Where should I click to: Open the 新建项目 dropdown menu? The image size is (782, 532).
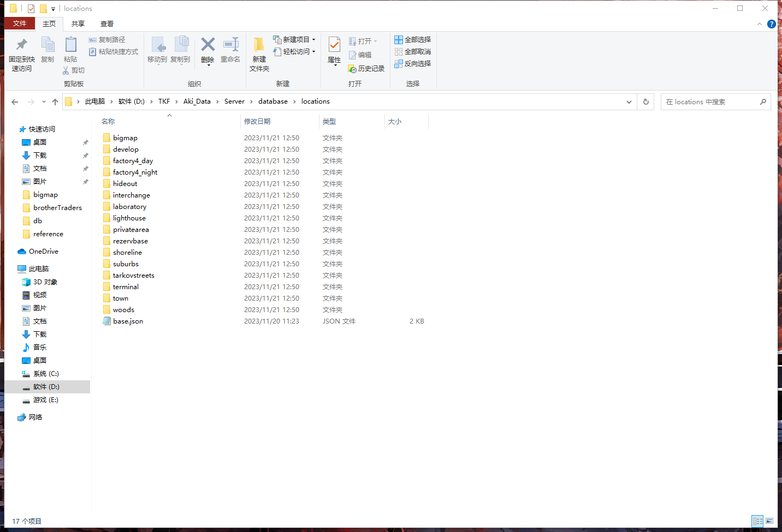coord(295,40)
